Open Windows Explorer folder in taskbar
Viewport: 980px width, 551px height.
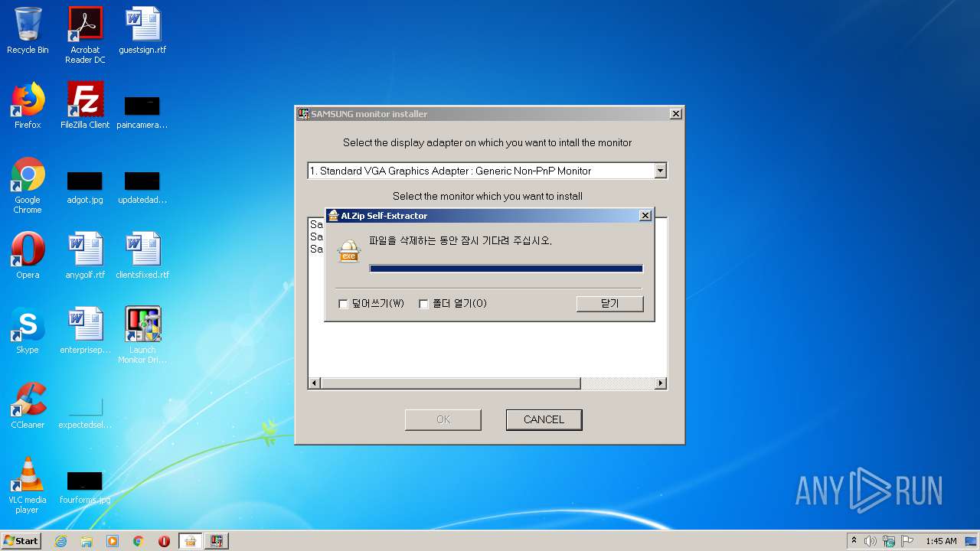pyautogui.click(x=87, y=541)
